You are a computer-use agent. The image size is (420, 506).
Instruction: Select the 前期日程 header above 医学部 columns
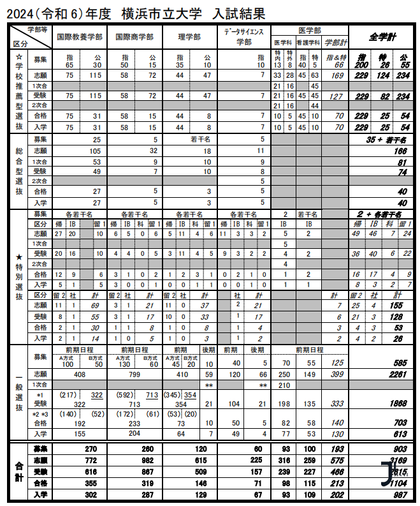click(x=310, y=350)
